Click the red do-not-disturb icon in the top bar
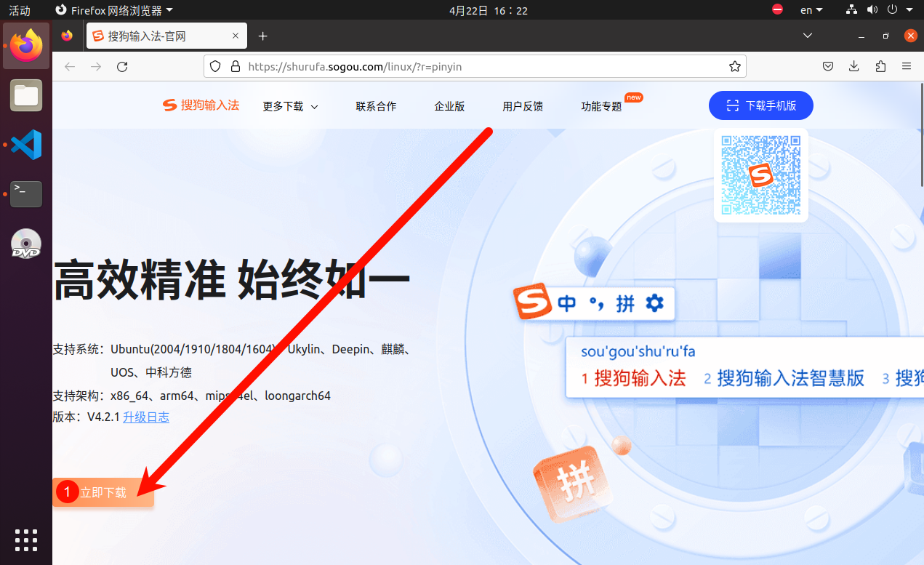This screenshot has width=924, height=565. [778, 10]
